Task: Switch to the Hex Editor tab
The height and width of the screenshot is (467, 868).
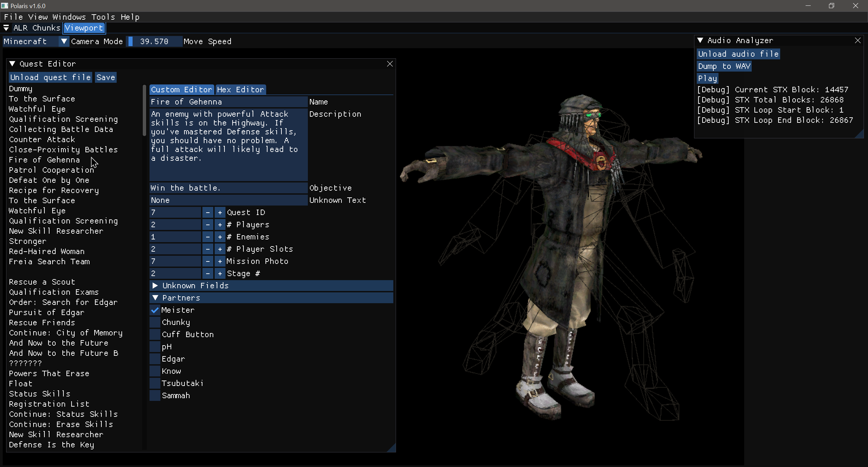Action: pos(240,90)
